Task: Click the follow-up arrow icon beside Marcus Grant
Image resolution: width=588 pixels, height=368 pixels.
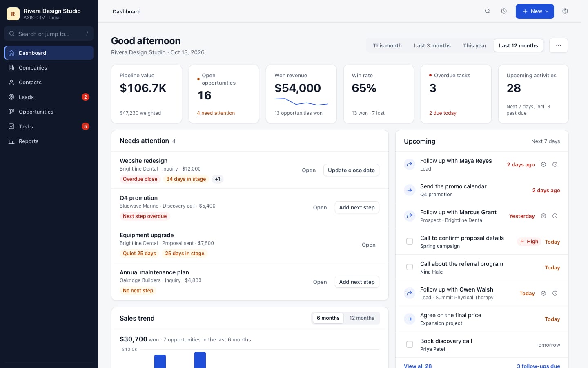Action: click(x=410, y=216)
